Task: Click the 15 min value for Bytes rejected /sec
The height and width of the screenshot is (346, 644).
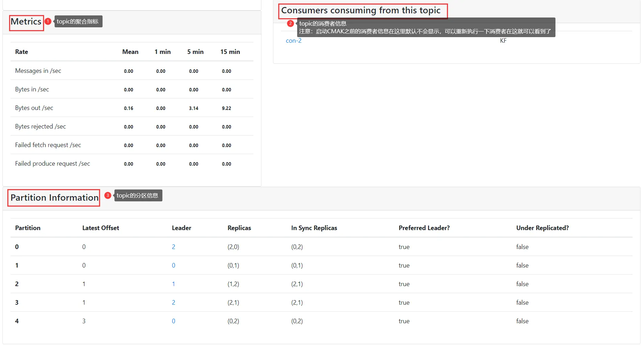Action: point(226,127)
